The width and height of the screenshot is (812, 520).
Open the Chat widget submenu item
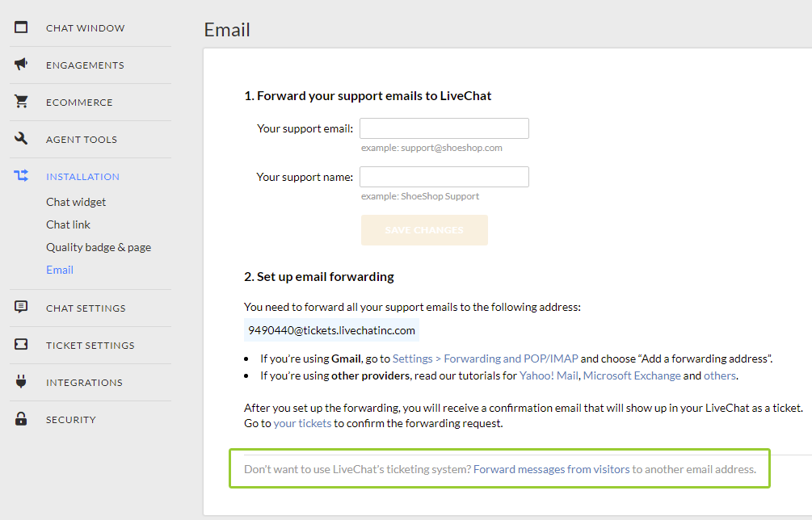point(76,202)
